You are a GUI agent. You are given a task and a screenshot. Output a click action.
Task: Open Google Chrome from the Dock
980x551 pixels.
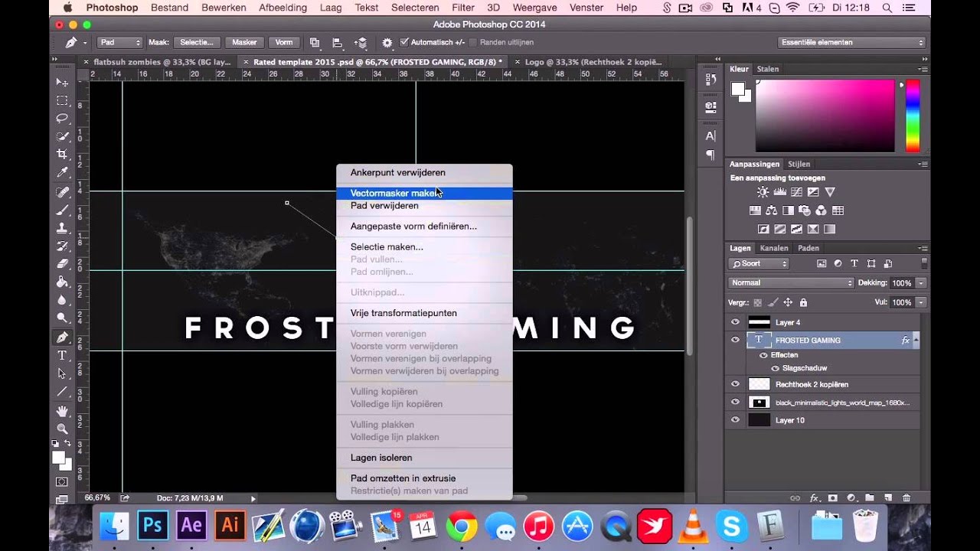(462, 527)
